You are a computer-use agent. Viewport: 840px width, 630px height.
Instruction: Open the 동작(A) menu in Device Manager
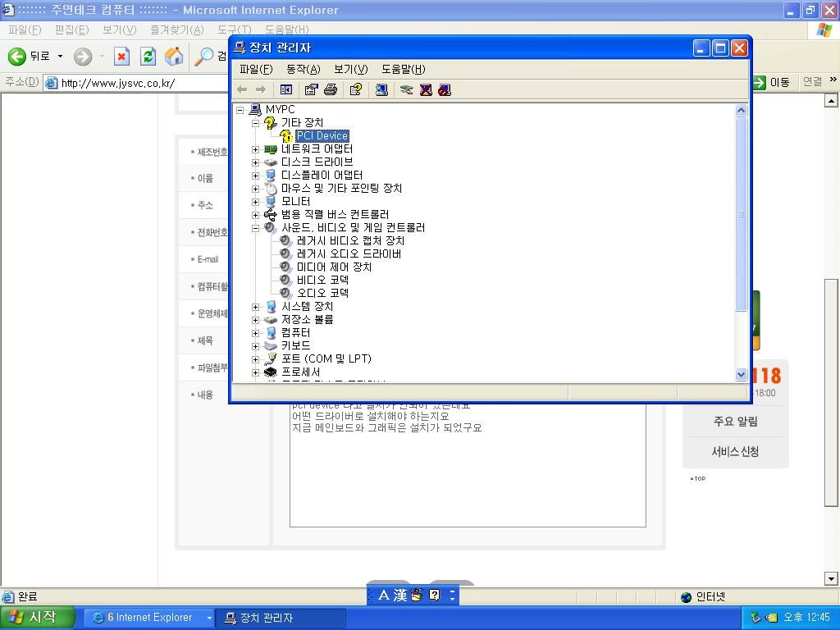pos(303,69)
